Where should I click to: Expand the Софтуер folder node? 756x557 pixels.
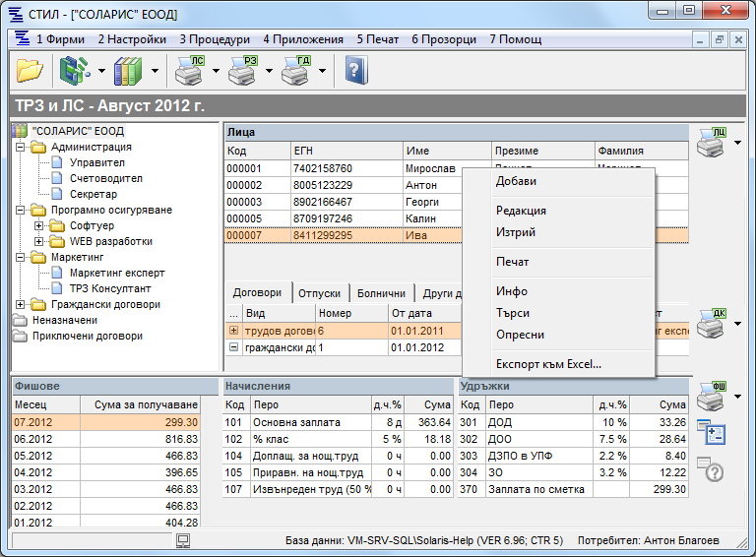tap(39, 225)
